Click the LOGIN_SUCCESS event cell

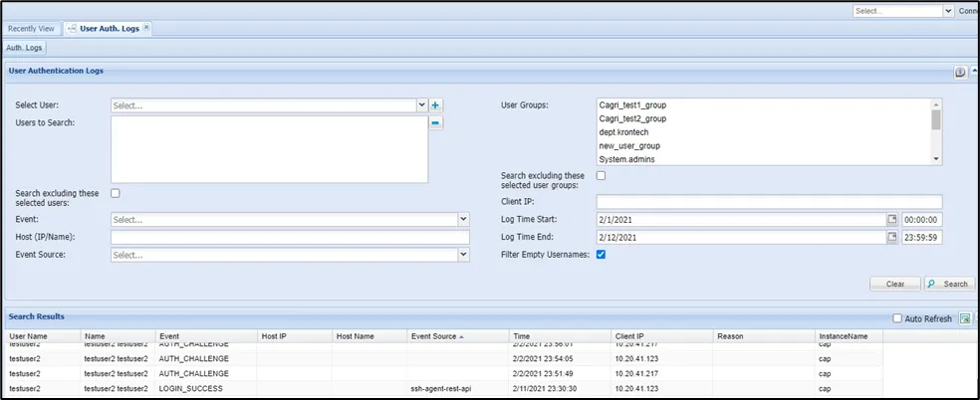206,388
